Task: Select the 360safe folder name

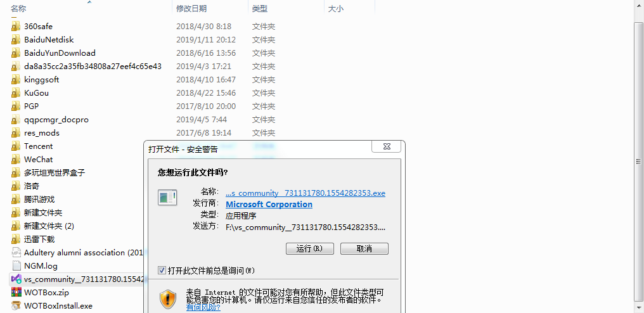Action: click(38, 26)
